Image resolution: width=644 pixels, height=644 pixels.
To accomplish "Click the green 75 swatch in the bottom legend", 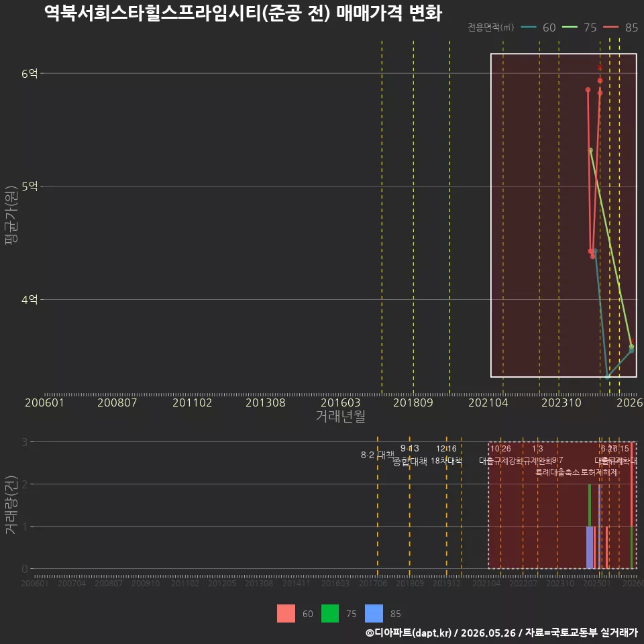I will (x=330, y=614).
